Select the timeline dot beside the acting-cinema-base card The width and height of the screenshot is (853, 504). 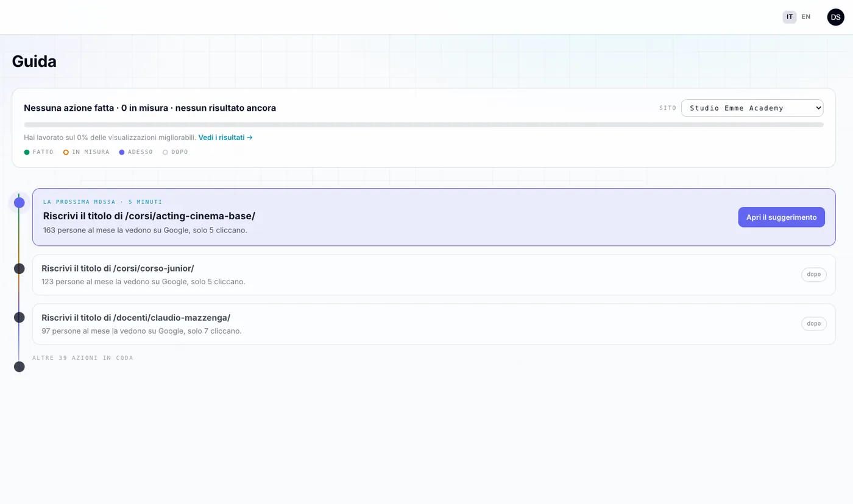(x=19, y=203)
